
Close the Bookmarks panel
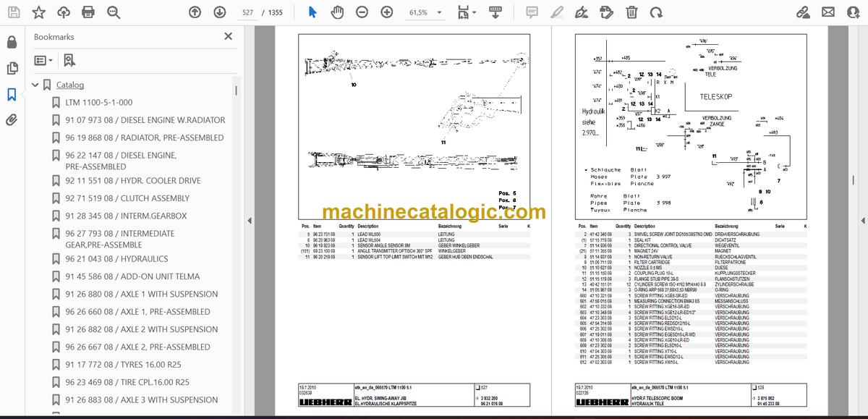pyautogui.click(x=229, y=36)
